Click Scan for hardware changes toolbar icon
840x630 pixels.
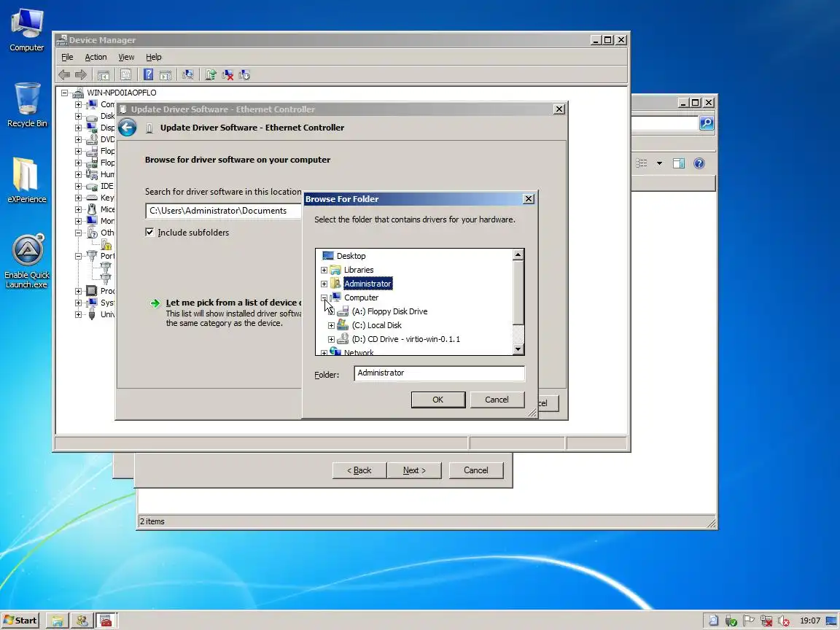pyautogui.click(x=188, y=75)
